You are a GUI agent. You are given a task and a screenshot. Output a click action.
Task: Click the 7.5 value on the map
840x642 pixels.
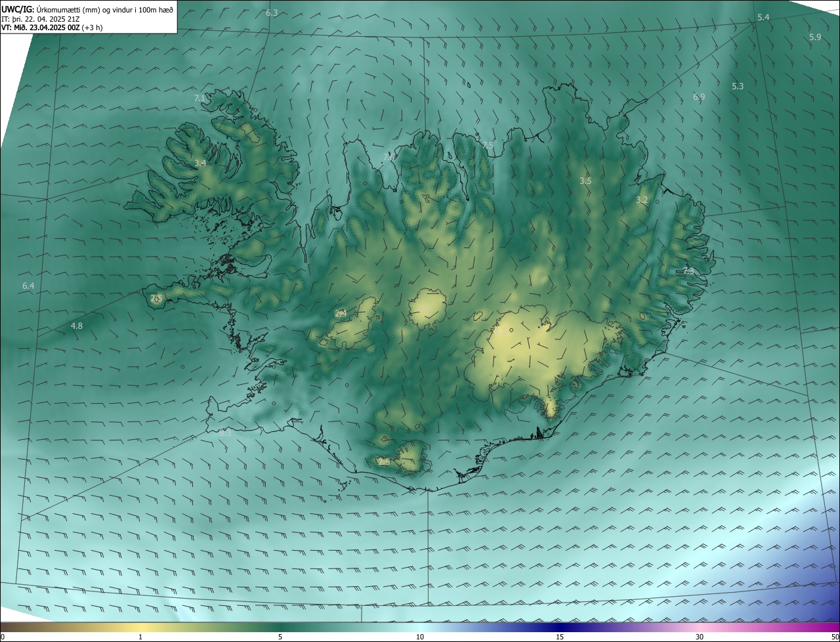(x=488, y=145)
